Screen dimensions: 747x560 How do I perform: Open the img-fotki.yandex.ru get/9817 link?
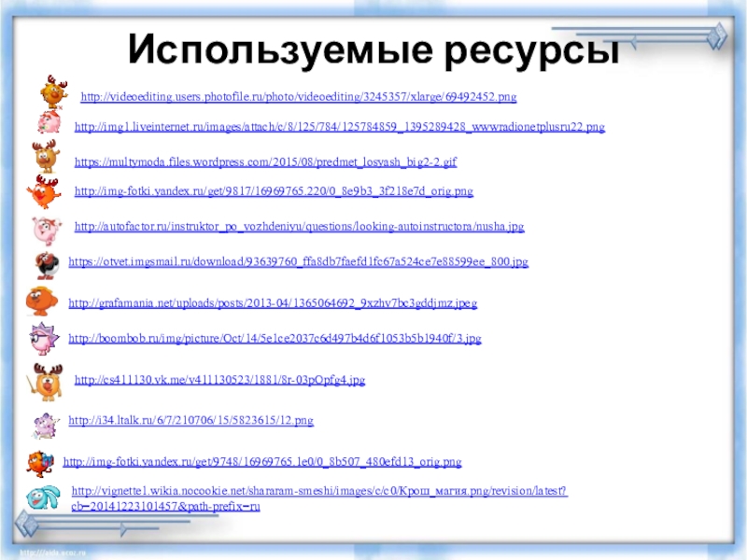pyautogui.click(x=274, y=191)
